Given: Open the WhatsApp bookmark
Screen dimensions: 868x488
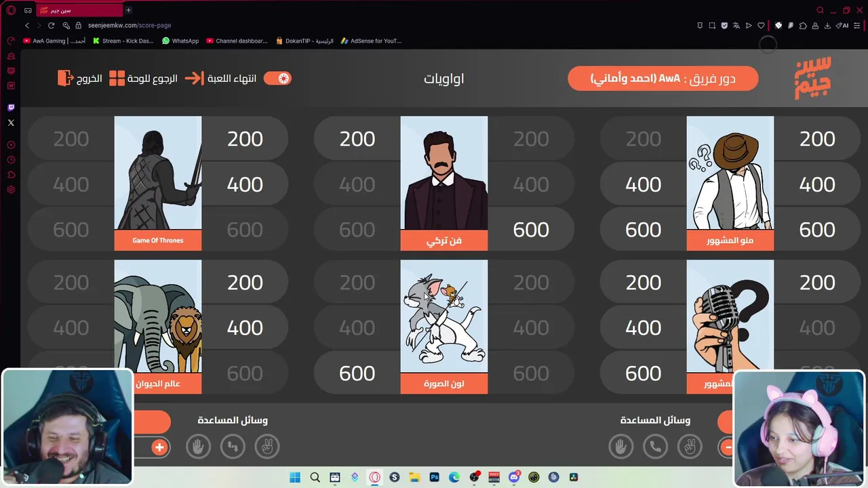Looking at the screenshot, I should [x=180, y=41].
